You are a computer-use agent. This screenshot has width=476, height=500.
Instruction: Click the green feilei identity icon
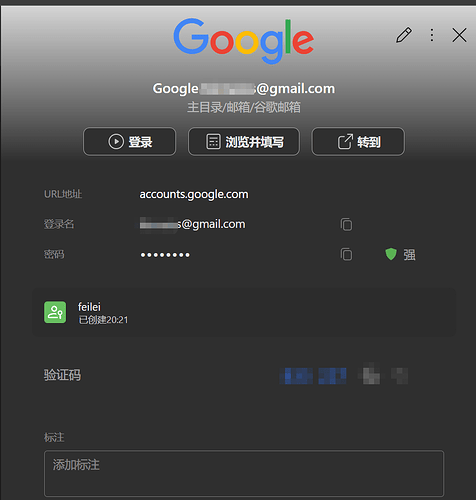tap(55, 312)
